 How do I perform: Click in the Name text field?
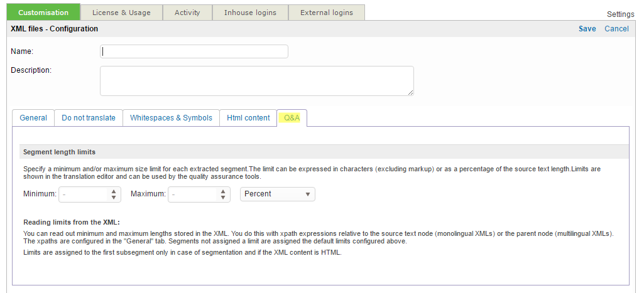(x=194, y=51)
